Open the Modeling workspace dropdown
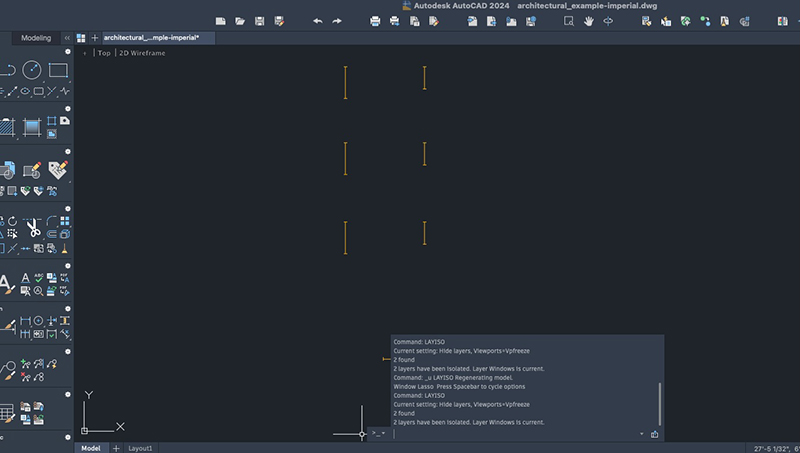The width and height of the screenshot is (800, 453). point(36,38)
